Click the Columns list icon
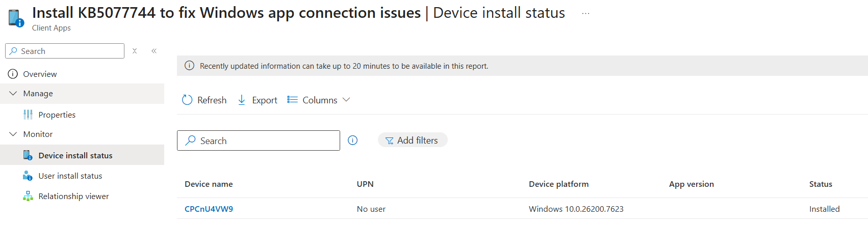This screenshot has width=868, height=225. click(292, 100)
